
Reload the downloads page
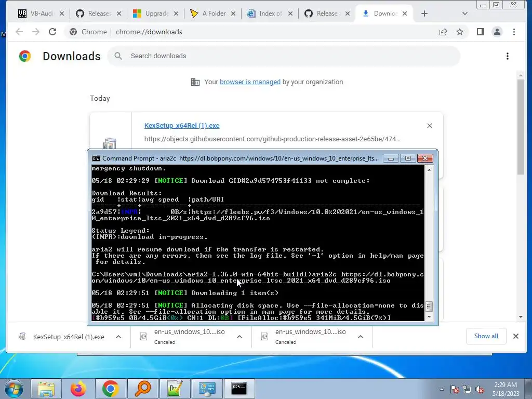click(52, 32)
